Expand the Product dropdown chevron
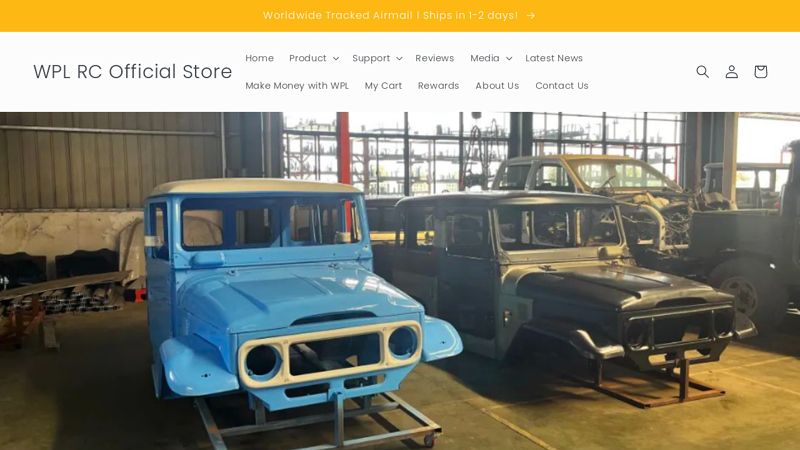 pos(336,59)
